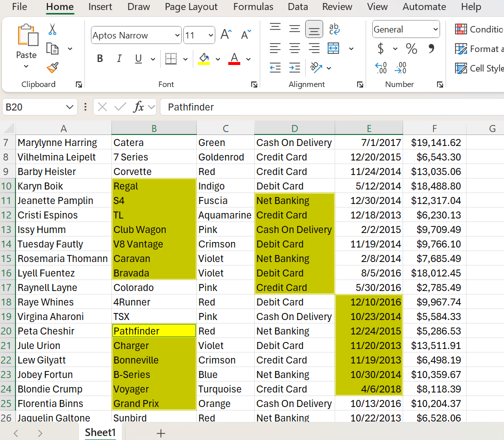
Task: Click the Cut scissors icon
Action: [x=52, y=29]
